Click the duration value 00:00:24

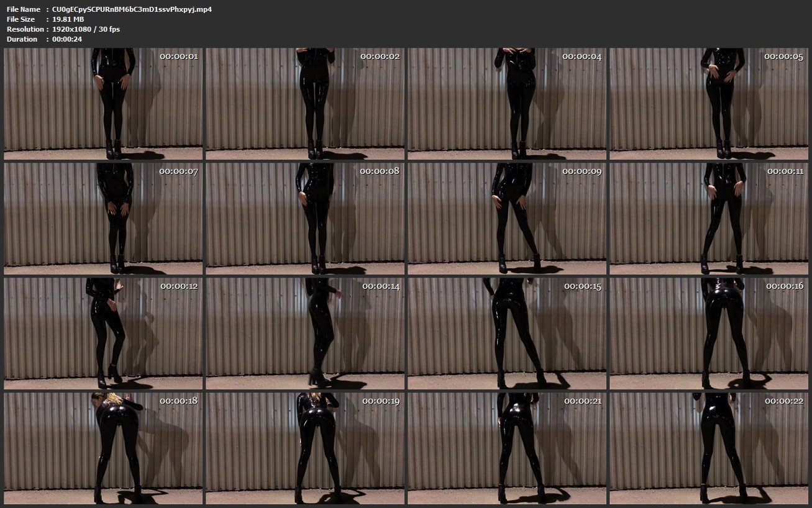pyautogui.click(x=67, y=39)
